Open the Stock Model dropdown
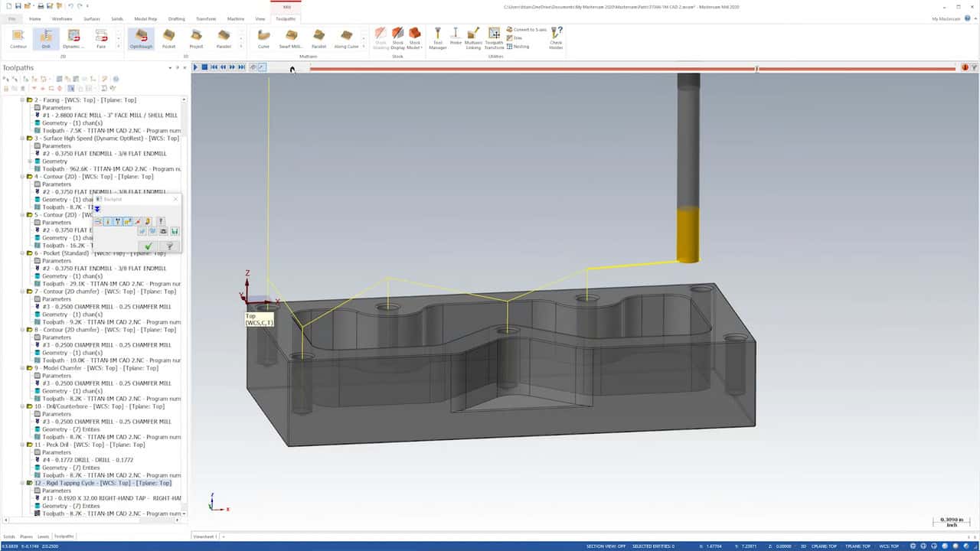980x551 pixels. pos(414,39)
